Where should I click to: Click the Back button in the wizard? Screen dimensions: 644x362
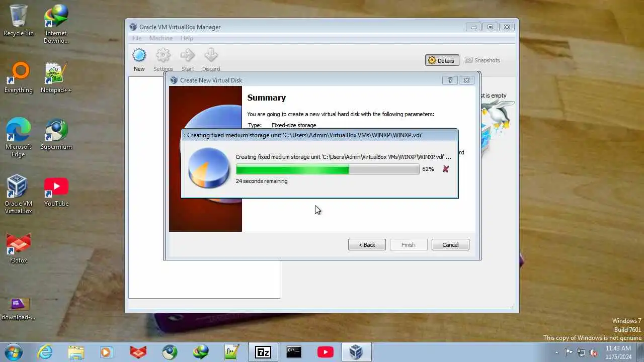[367, 245]
